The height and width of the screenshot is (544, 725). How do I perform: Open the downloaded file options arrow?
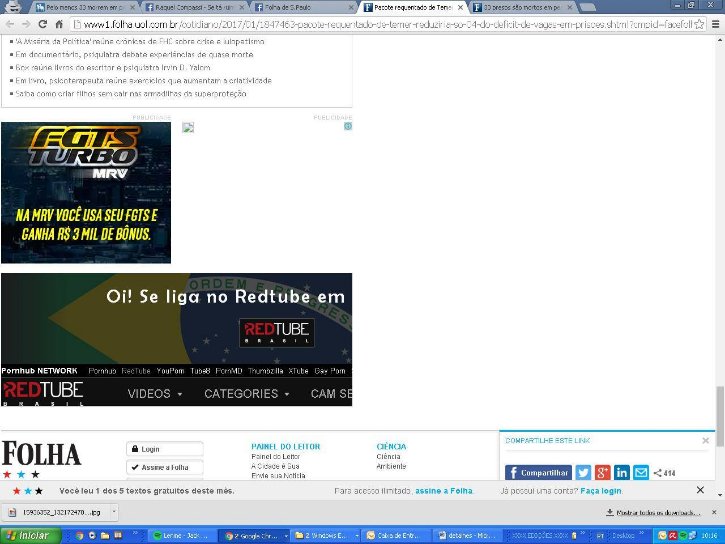[114, 512]
